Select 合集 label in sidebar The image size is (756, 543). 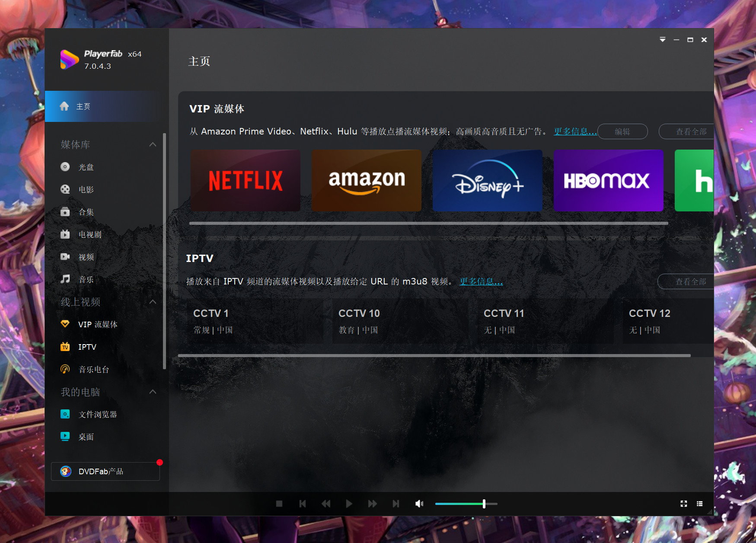[x=86, y=212]
